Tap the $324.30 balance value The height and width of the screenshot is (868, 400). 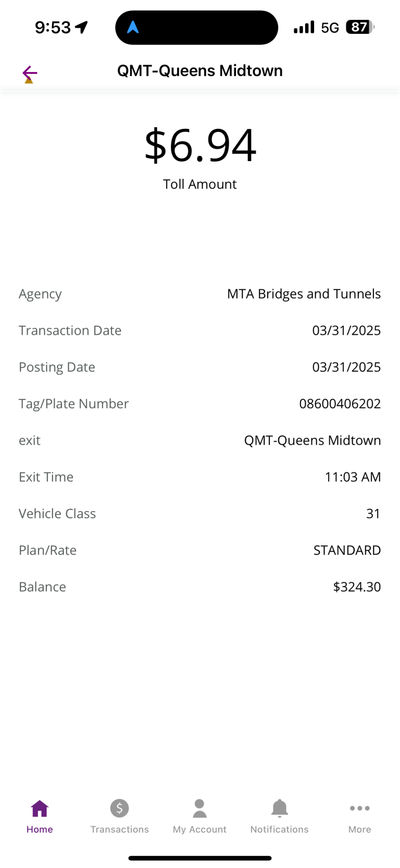click(x=357, y=586)
